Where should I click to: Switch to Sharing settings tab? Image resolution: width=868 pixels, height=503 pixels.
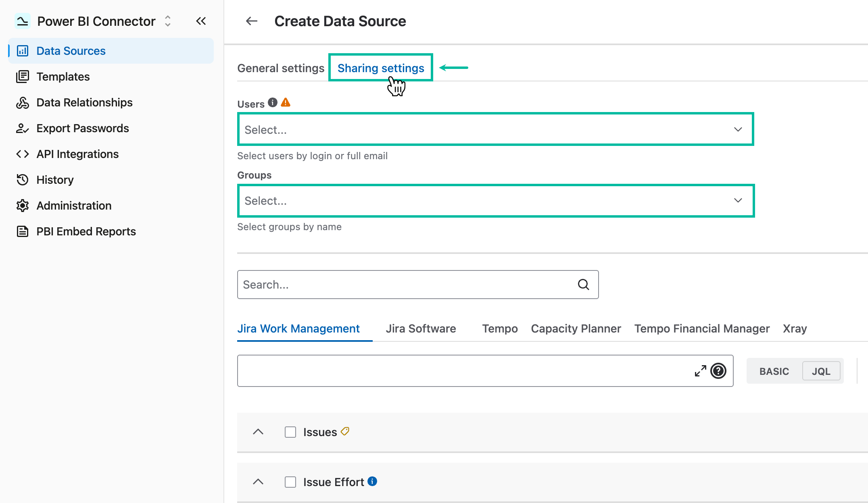(381, 68)
